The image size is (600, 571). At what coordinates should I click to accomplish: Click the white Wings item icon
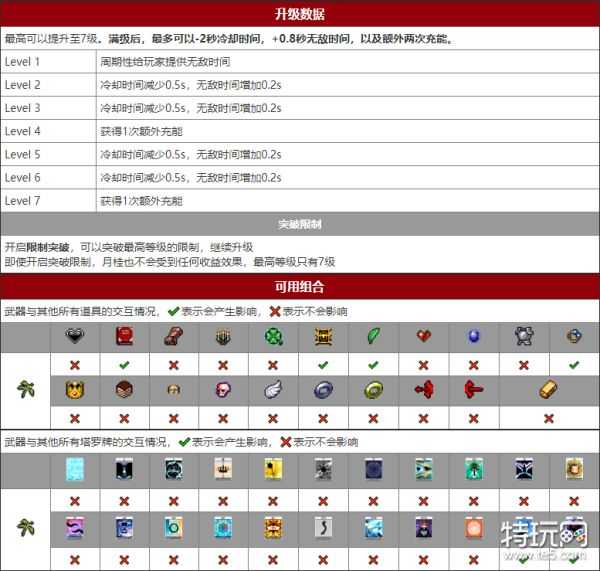(270, 389)
